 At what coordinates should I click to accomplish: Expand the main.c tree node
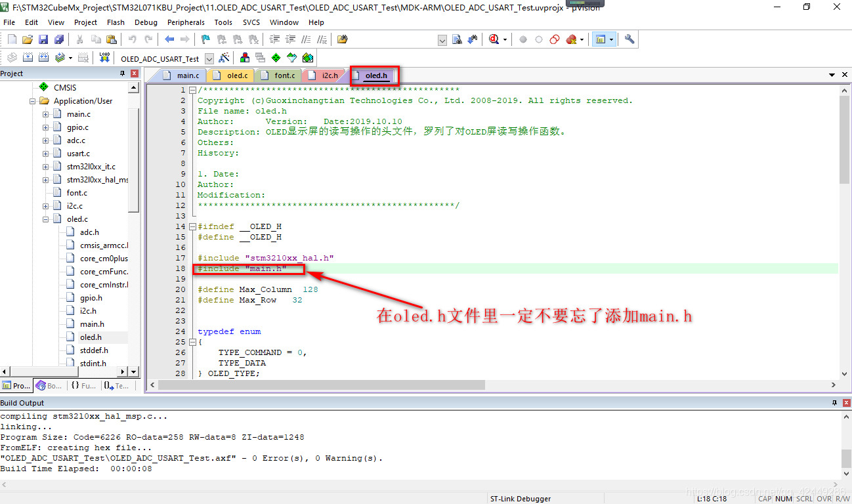click(x=46, y=114)
